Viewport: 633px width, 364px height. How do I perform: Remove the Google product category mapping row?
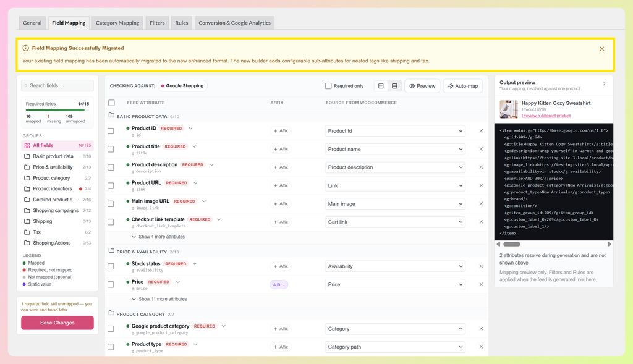click(481, 329)
